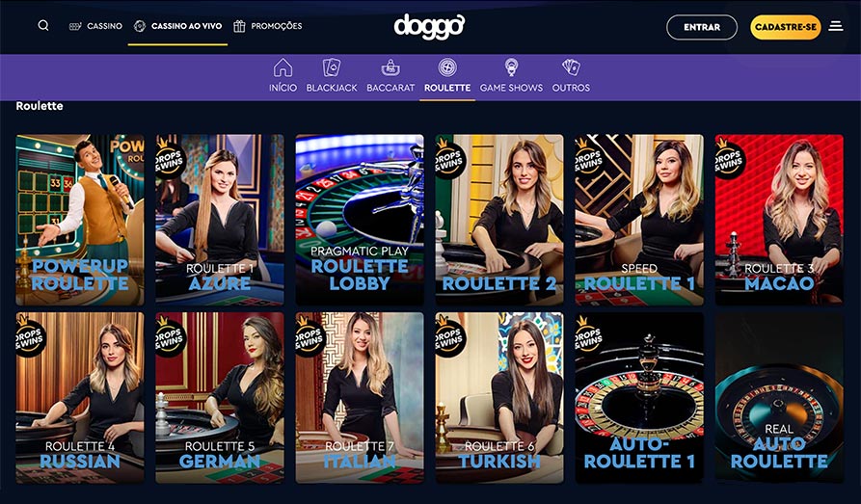Switch to Cassino Ao Vivo tab
The image size is (861, 504).
(x=178, y=26)
